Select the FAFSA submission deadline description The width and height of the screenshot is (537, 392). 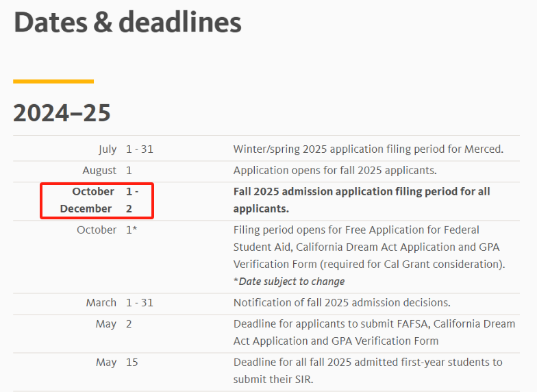tap(374, 332)
